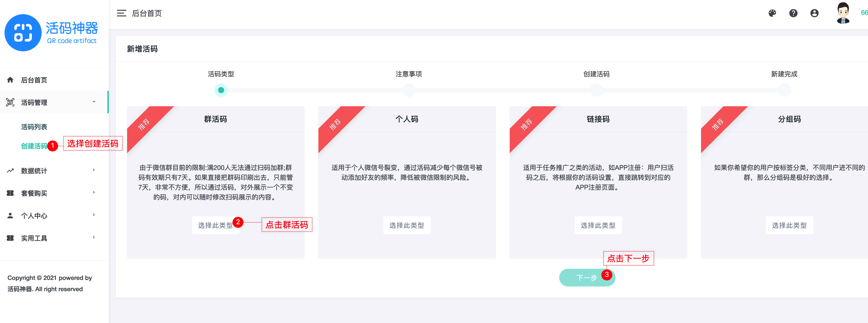Click the QR code icon for 活码管理
868x323 pixels.
tap(10, 102)
